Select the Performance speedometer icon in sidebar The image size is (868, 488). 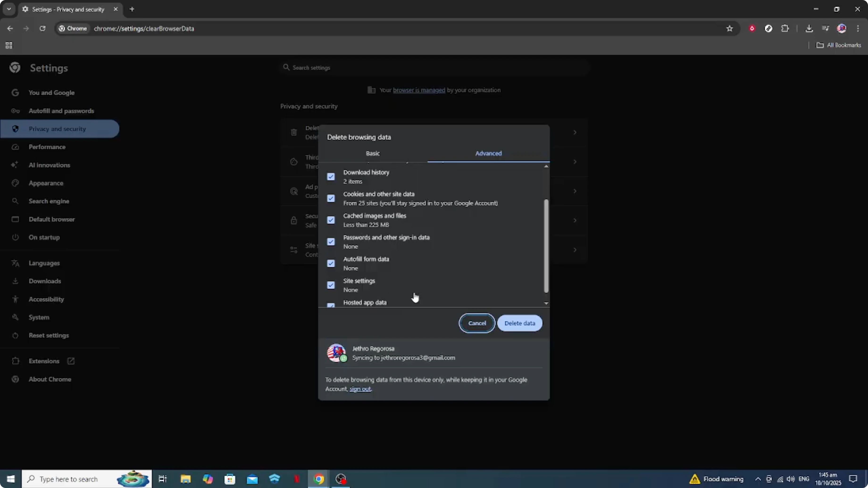click(x=16, y=147)
